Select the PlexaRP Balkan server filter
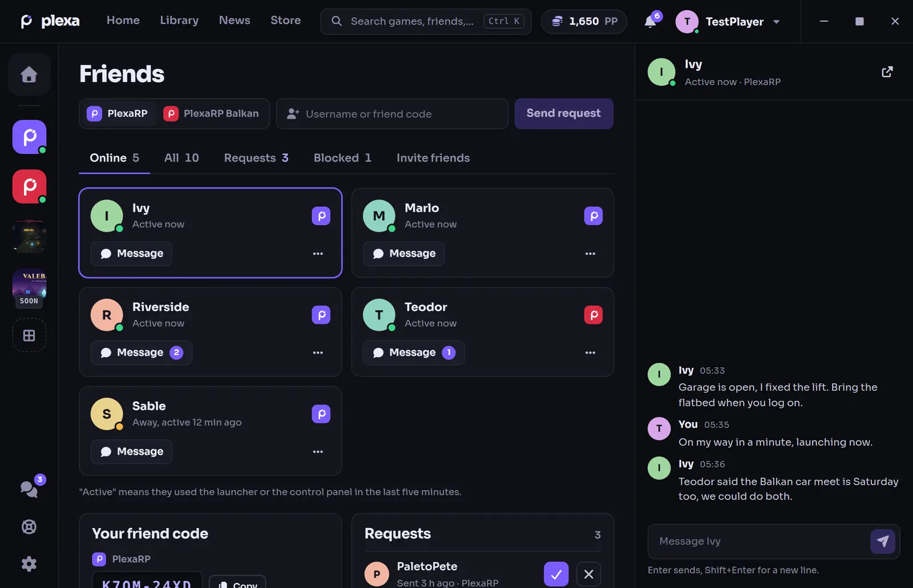Image resolution: width=913 pixels, height=588 pixels. point(211,113)
